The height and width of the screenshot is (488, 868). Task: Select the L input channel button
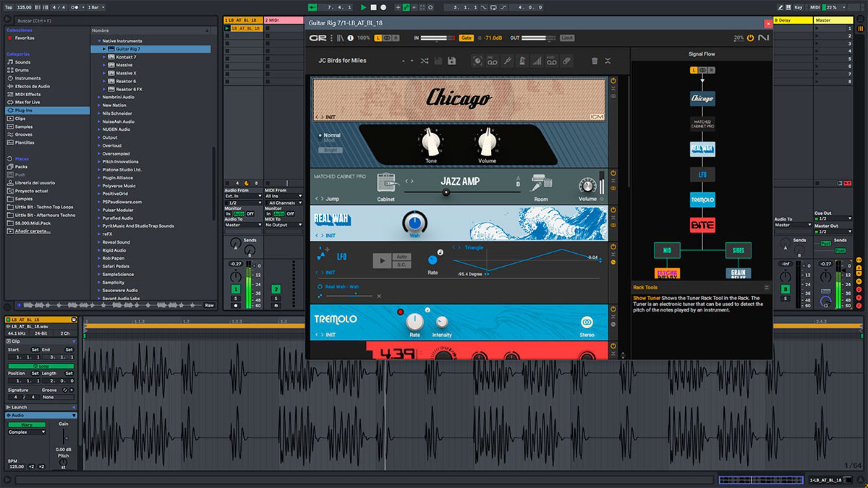(x=378, y=38)
